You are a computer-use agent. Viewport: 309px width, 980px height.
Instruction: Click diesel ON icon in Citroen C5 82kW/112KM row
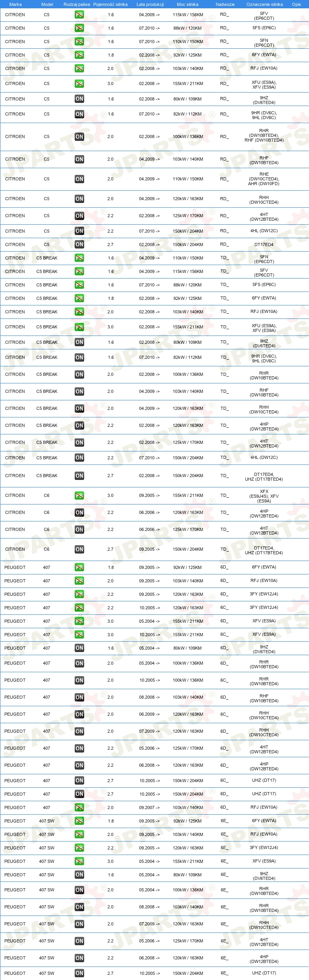[79, 114]
